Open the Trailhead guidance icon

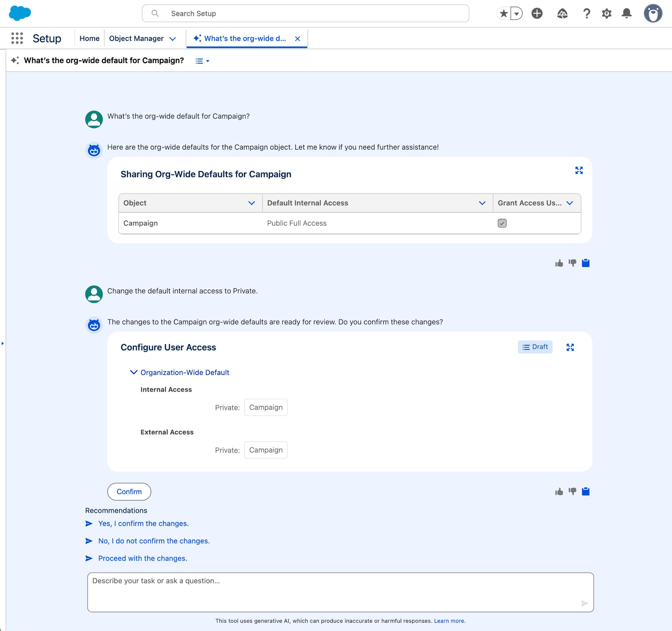click(562, 13)
